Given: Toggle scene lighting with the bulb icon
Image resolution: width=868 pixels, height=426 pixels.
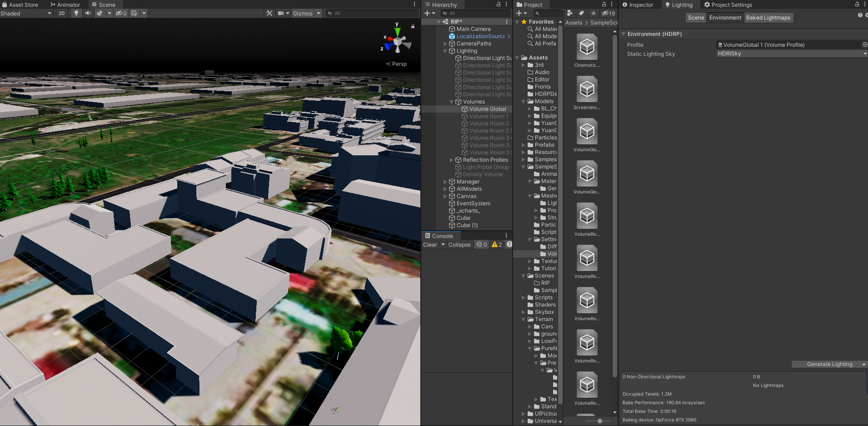Looking at the screenshot, I should click(76, 13).
